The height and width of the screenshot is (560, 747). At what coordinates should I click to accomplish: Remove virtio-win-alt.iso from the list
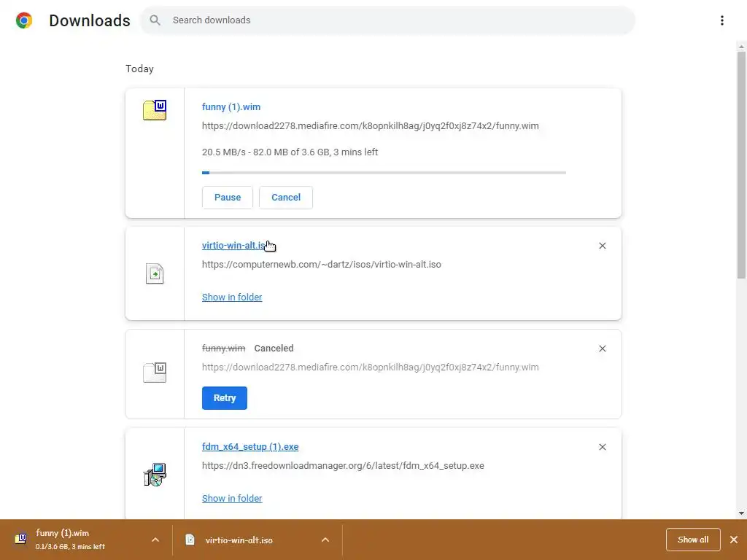coord(602,246)
